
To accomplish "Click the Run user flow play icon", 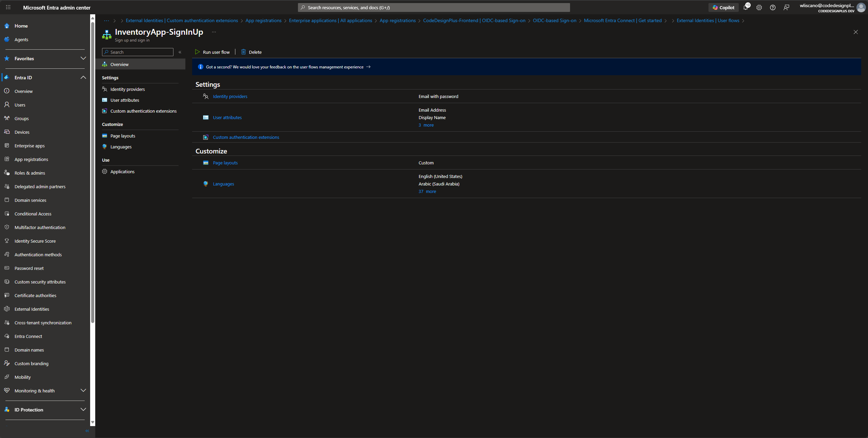I will click(197, 52).
